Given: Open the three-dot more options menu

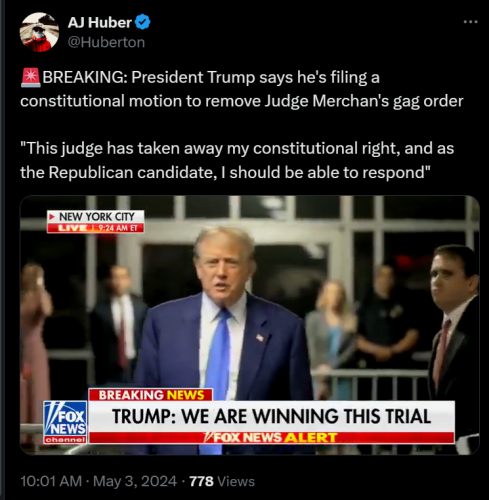Looking at the screenshot, I should (x=470, y=22).
